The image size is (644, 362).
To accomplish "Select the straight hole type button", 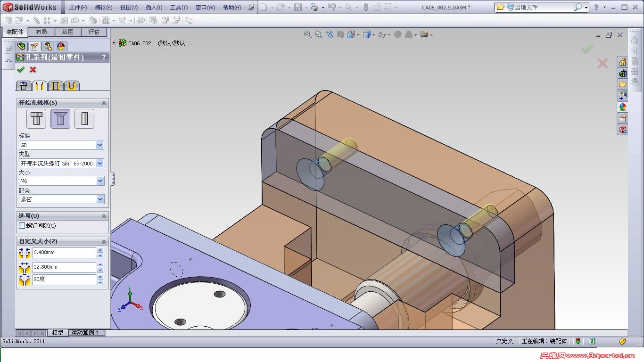I will tap(84, 119).
